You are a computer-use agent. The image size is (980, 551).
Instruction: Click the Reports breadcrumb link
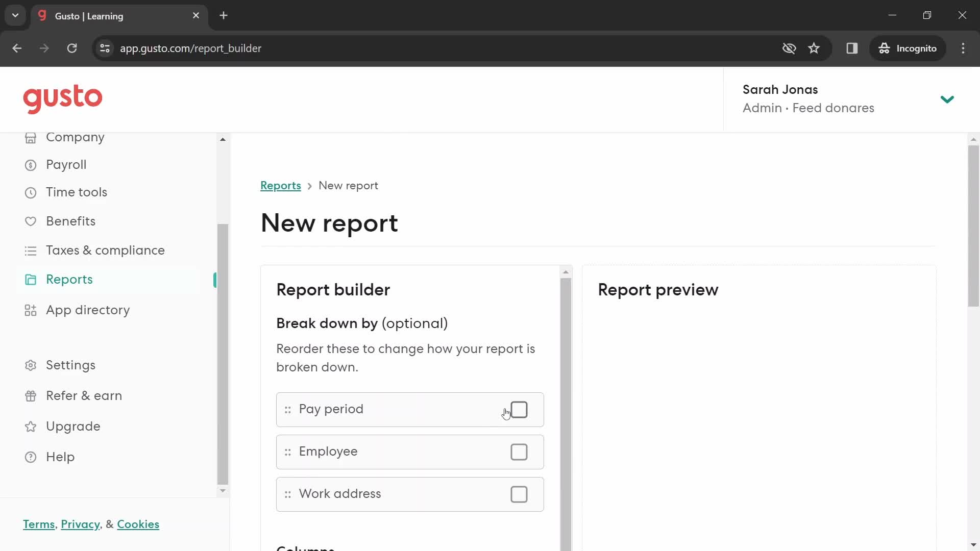[x=281, y=185]
